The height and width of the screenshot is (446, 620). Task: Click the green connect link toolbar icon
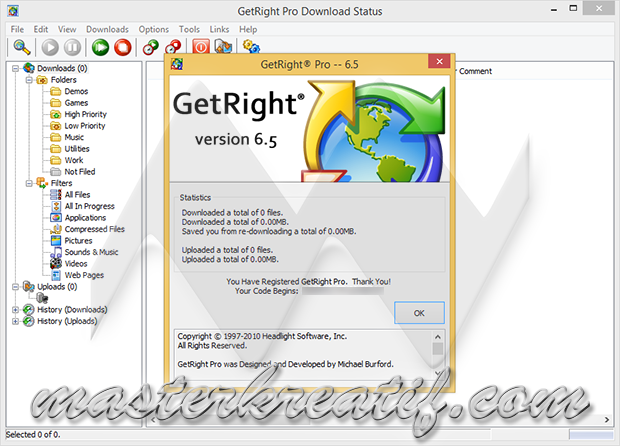click(x=151, y=47)
